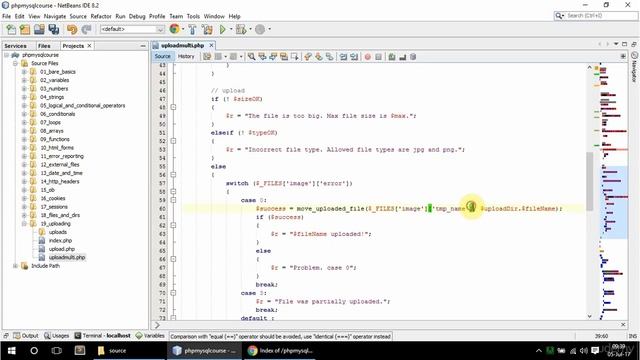Expand the 10_html_forms folder
The height and width of the screenshot is (360, 640).
24,148
